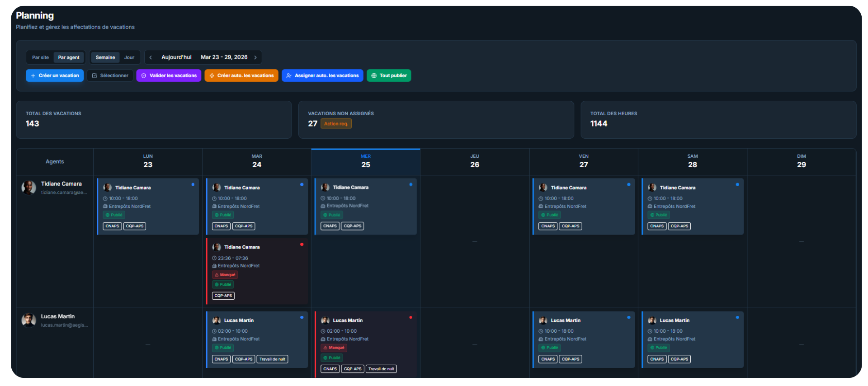Image resolution: width=868 pixels, height=386 pixels.
Task: Click CQP-APS tag on Tidiane's Monday shift
Action: pos(135,226)
